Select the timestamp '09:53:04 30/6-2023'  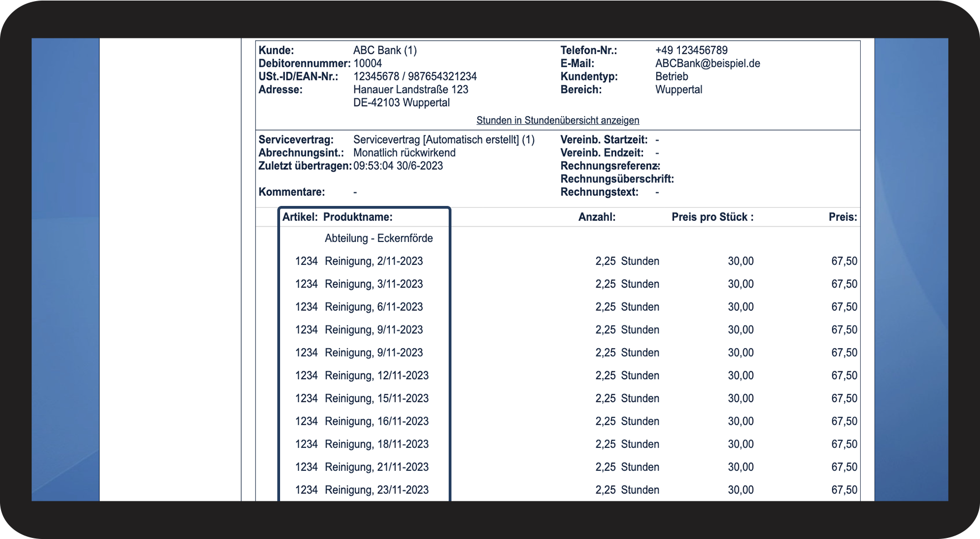(x=398, y=166)
